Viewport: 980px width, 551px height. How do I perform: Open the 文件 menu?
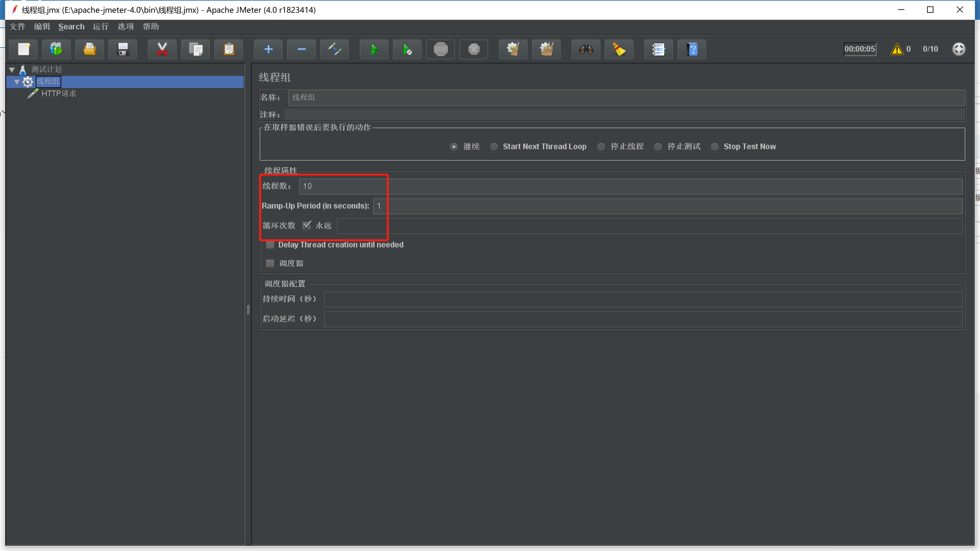coord(18,26)
